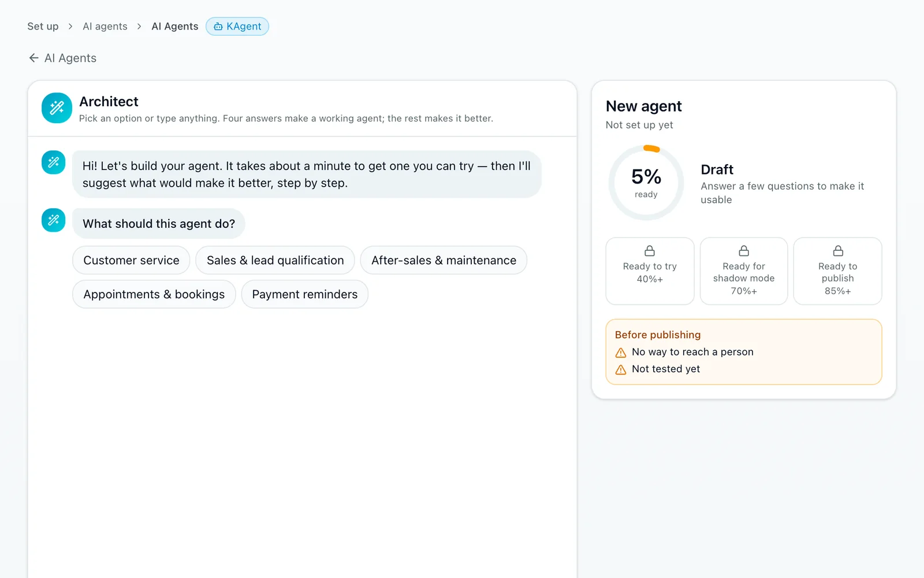The image size is (924, 578).
Task: Click the robot icon in KAgent badge
Action: [x=218, y=27]
